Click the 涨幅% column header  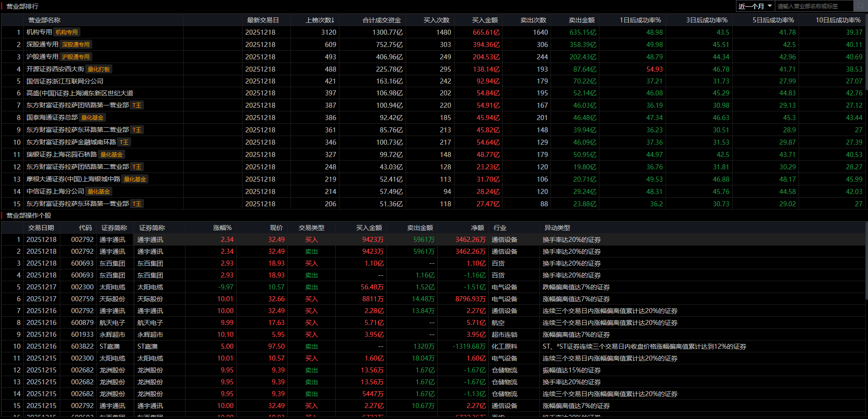click(222, 228)
